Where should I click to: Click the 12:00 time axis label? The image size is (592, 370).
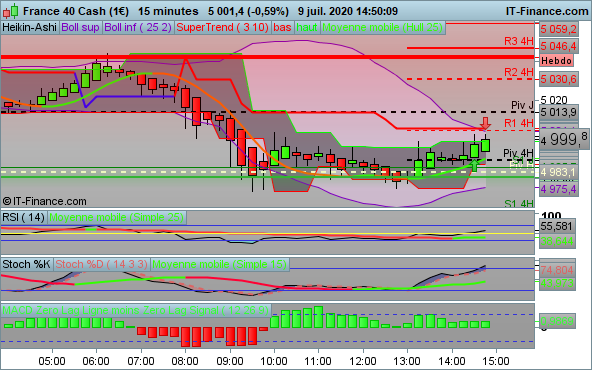[362, 361]
